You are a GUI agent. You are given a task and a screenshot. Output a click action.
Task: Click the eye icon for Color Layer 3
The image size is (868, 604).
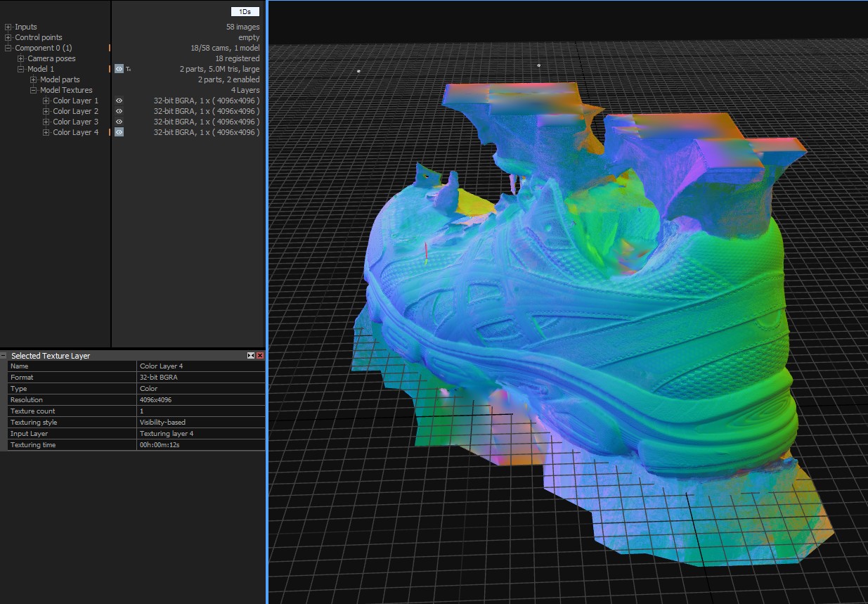pyautogui.click(x=119, y=122)
